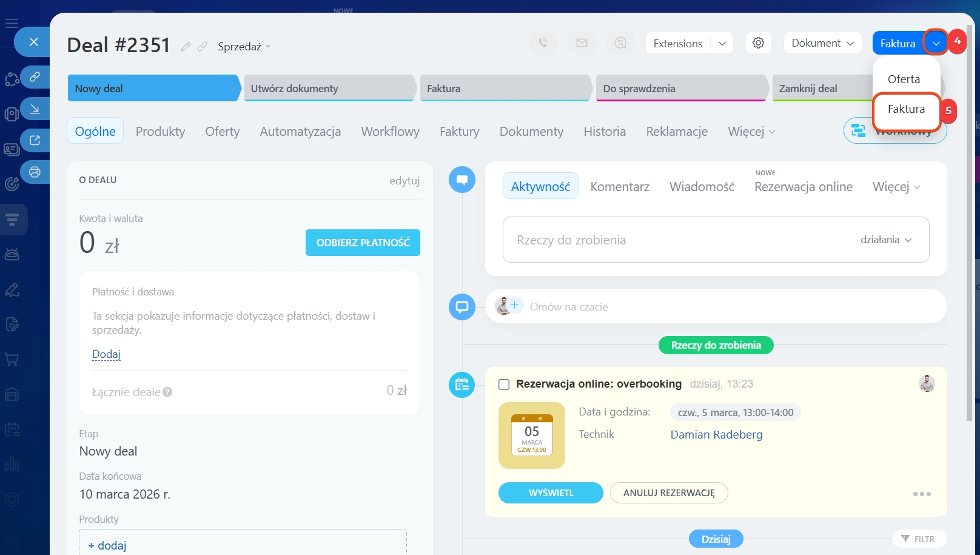The width and height of the screenshot is (980, 555).
Task: Click the ODBIERZ PŁATNOŚĆ button
Action: tap(363, 243)
